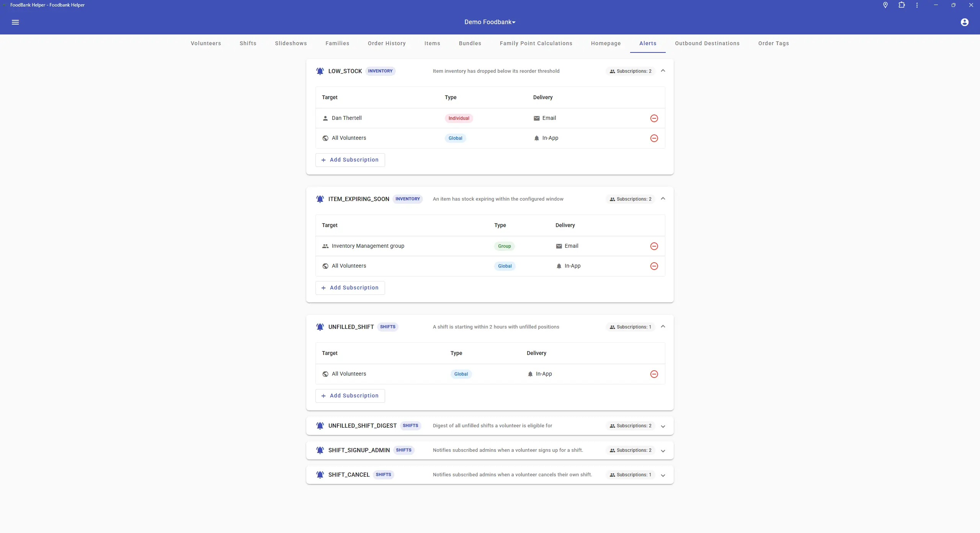Open the hamburger navigation menu

(15, 22)
